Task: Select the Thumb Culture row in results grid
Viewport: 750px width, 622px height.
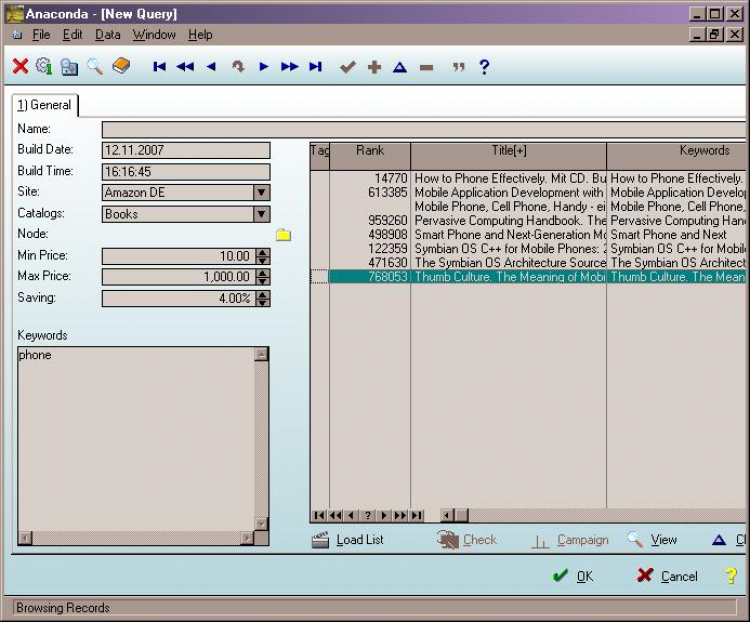Action: click(x=507, y=277)
